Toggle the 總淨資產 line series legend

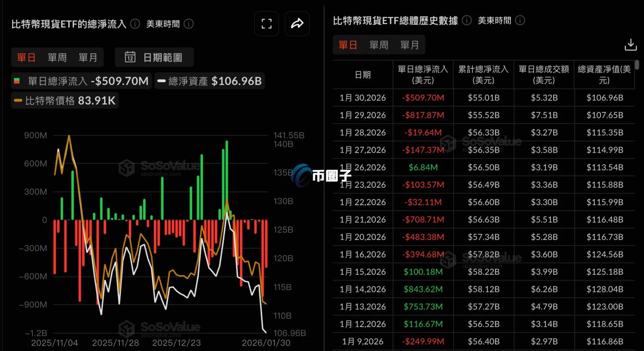pyautogui.click(x=209, y=81)
